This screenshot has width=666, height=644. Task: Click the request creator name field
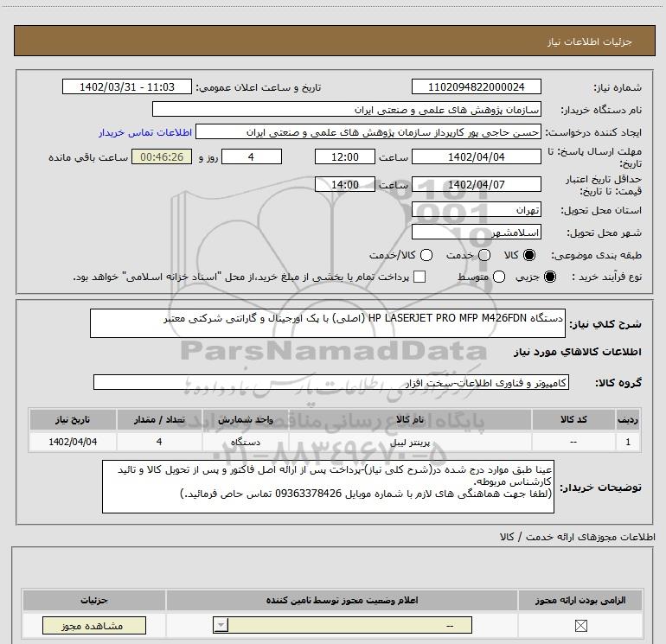coord(368,131)
